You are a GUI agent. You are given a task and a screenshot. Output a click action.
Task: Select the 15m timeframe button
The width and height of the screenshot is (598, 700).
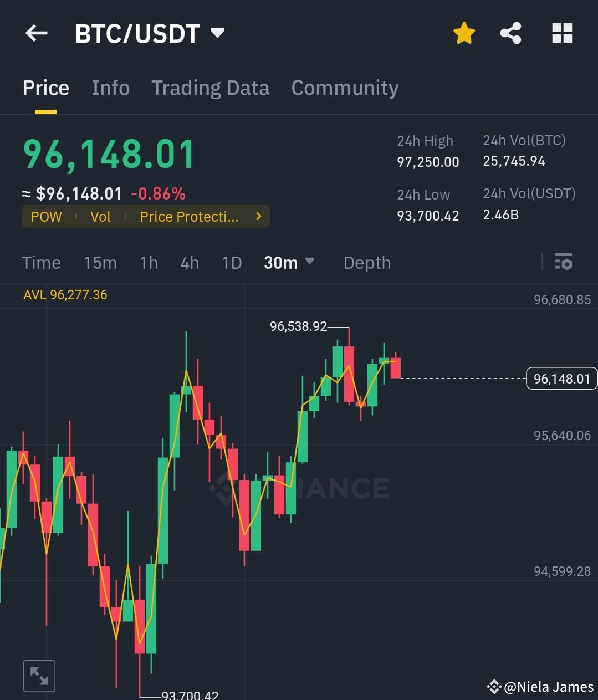100,263
